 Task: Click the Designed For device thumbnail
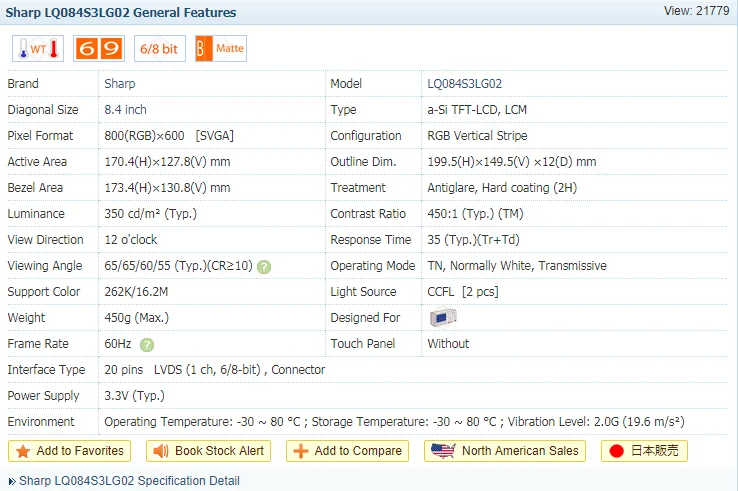(x=443, y=318)
